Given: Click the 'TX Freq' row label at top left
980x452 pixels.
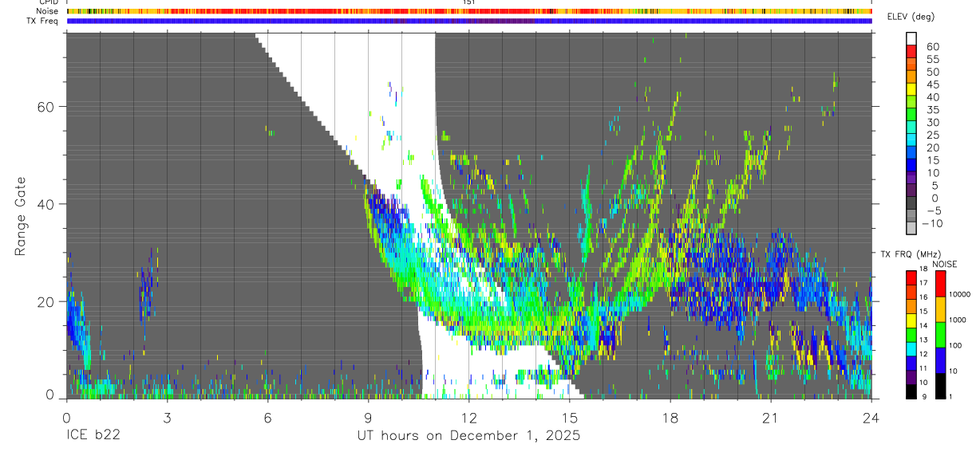Looking at the screenshot, I should [42, 21].
